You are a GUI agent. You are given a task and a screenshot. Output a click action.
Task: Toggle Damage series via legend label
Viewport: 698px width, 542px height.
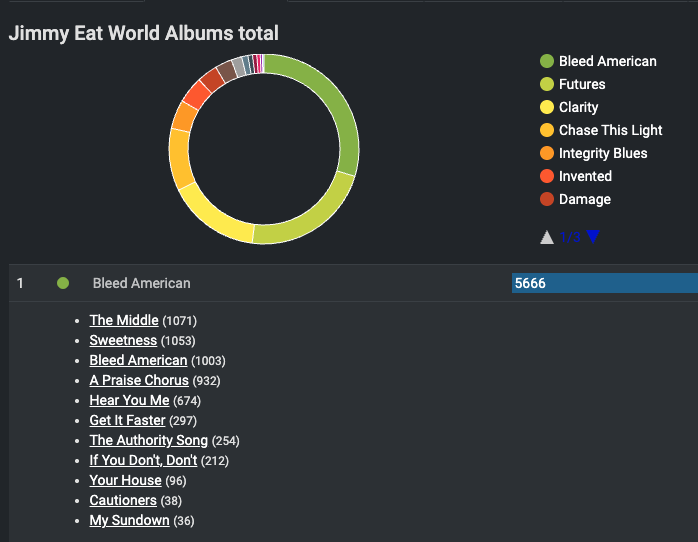[x=584, y=199]
